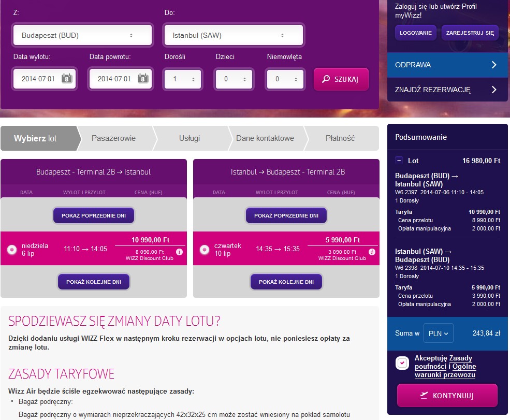Open the departure date calendar icon
The height and width of the screenshot is (420, 510).
tap(67, 78)
